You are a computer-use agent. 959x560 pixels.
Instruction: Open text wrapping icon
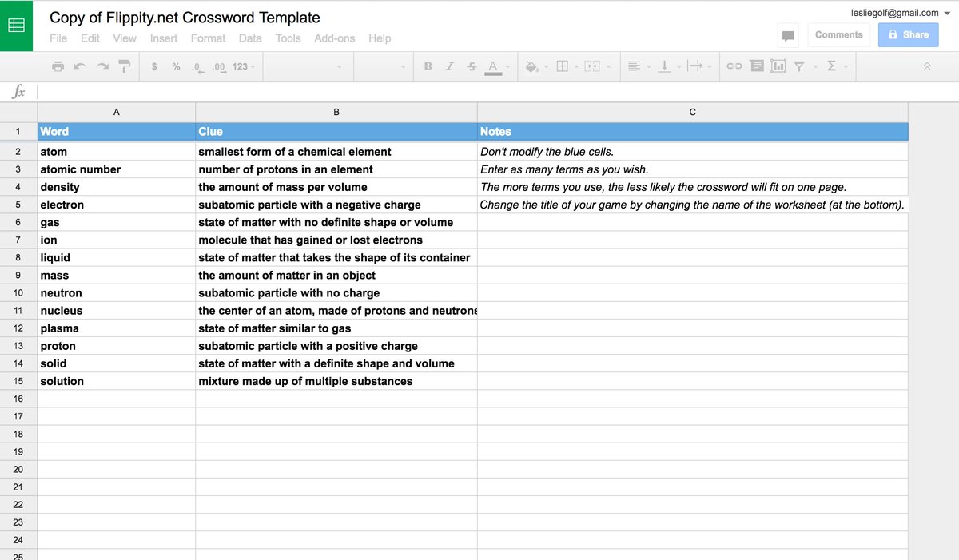click(694, 66)
